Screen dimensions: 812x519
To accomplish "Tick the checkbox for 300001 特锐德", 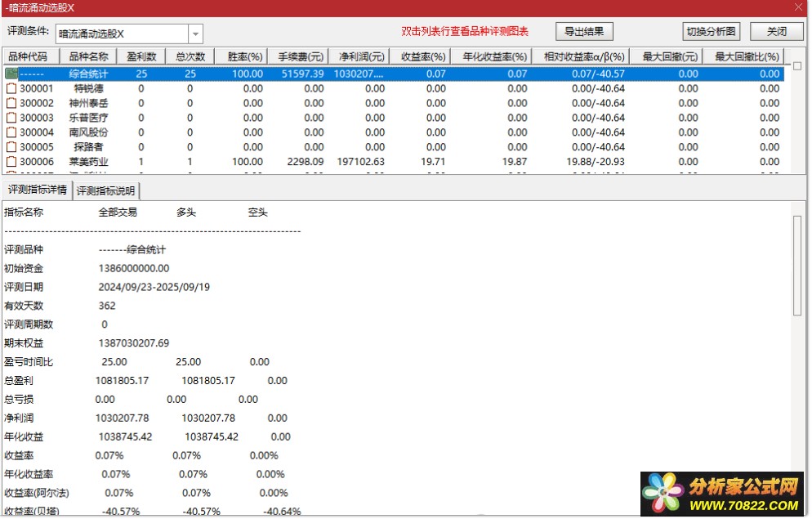I will coord(11,88).
